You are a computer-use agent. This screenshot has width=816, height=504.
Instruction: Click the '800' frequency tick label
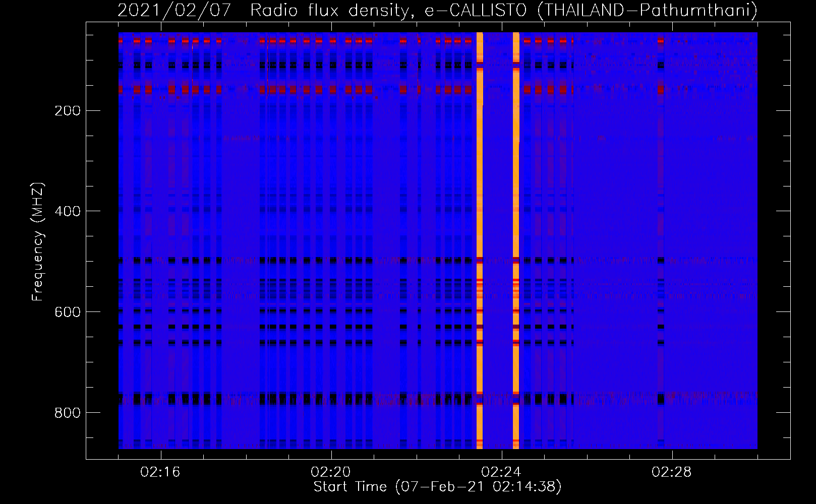click(67, 413)
